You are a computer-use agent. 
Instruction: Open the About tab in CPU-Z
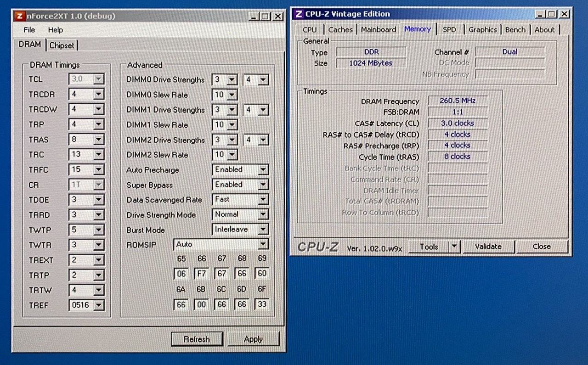click(545, 30)
